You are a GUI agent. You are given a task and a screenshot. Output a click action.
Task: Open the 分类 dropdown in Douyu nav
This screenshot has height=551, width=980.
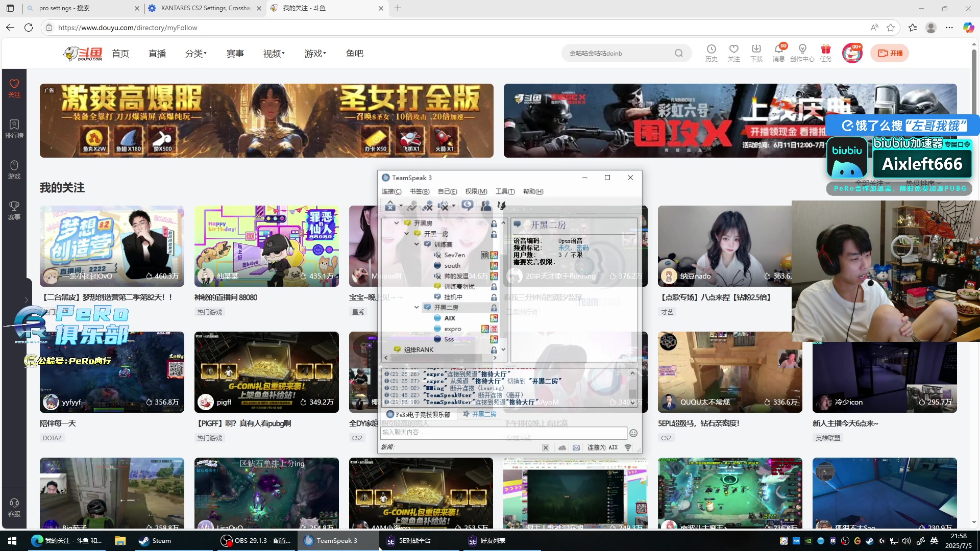click(x=196, y=54)
